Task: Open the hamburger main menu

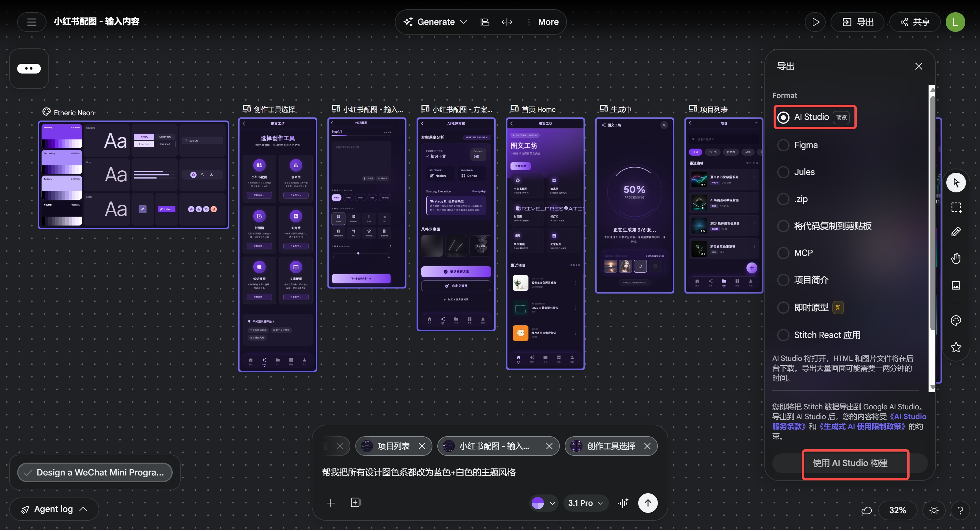Action: (32, 22)
